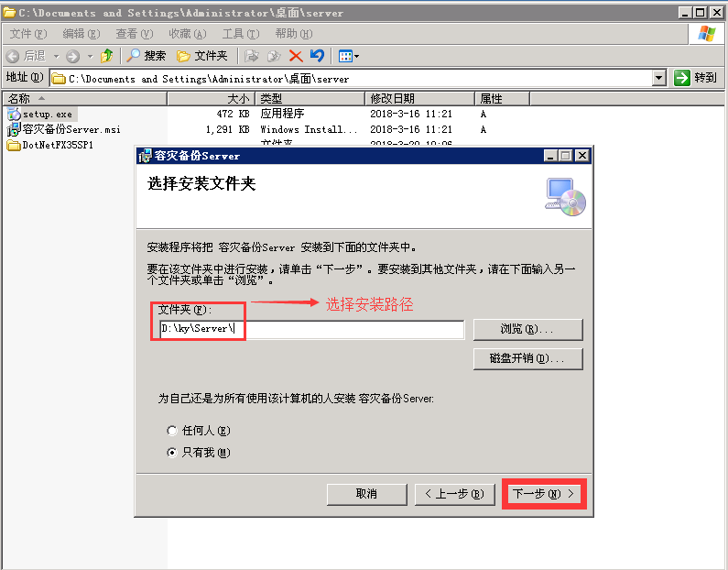Open the 查看 (View) menu
This screenshot has width=728, height=570.
click(133, 34)
